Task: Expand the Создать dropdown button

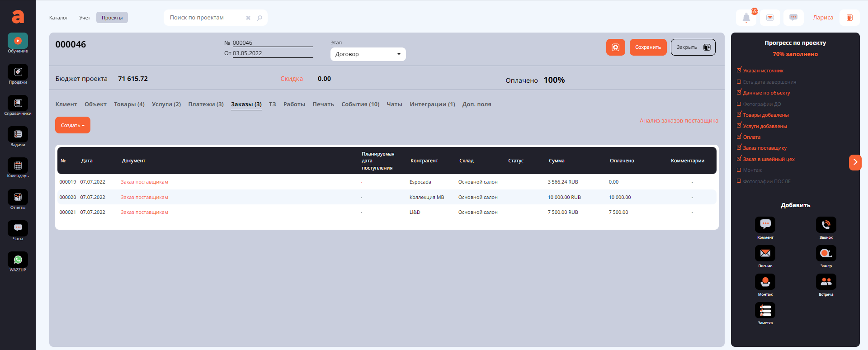Action: (73, 125)
